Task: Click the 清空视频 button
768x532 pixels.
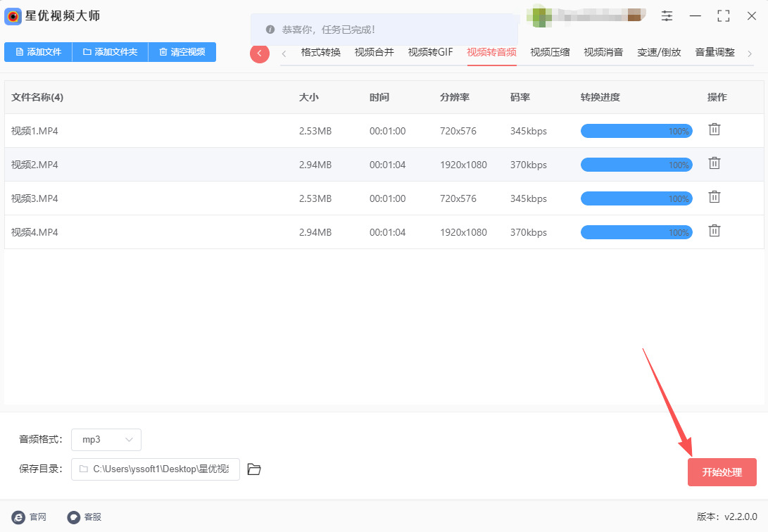Action: [182, 52]
